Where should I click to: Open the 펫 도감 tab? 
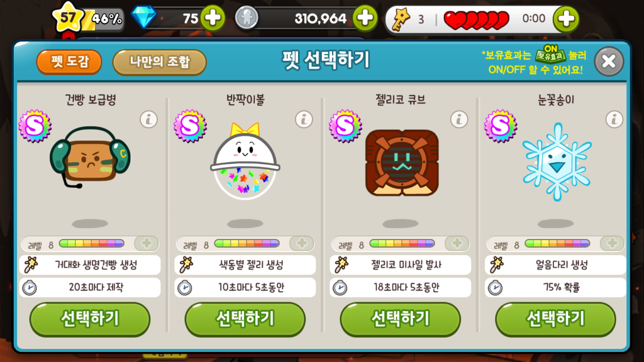(x=69, y=62)
